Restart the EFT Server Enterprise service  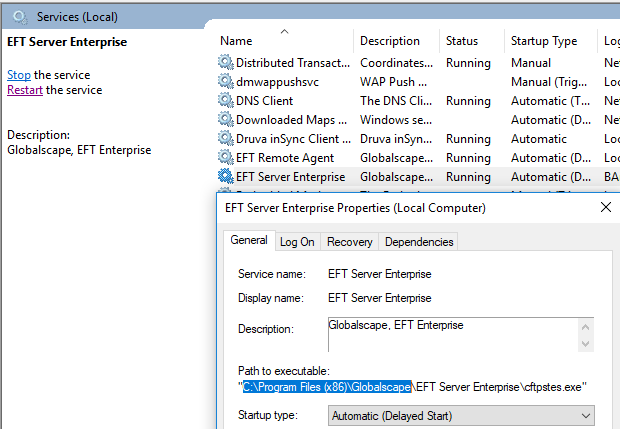(x=25, y=90)
